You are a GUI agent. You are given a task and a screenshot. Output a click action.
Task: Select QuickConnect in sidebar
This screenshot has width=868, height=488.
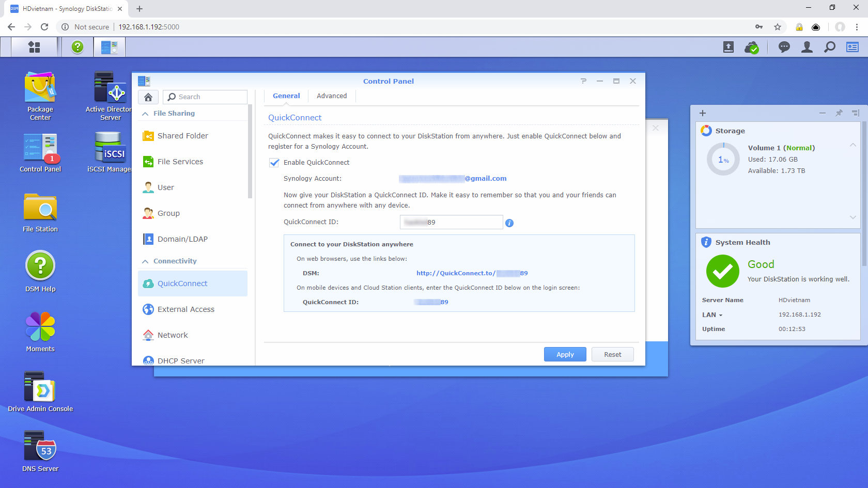pos(193,284)
